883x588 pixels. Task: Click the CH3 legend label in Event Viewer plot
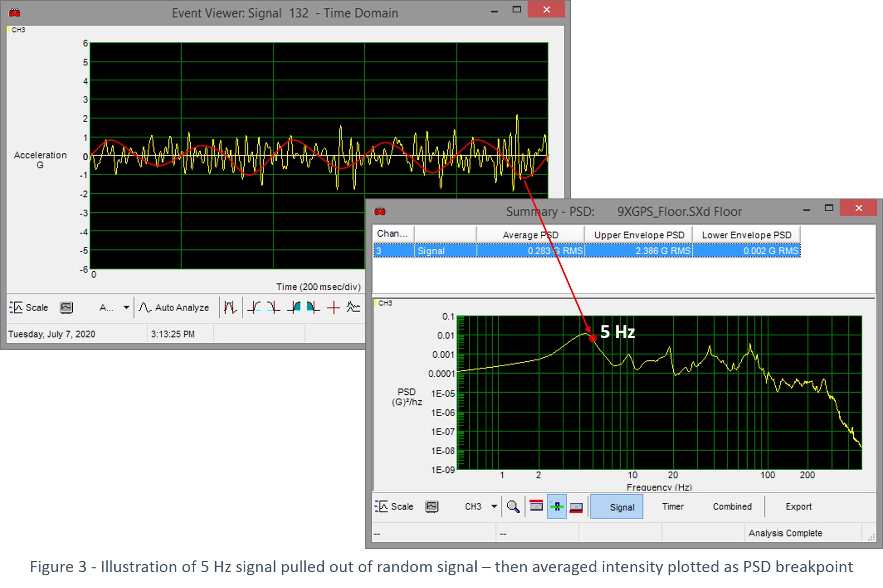tap(18, 30)
